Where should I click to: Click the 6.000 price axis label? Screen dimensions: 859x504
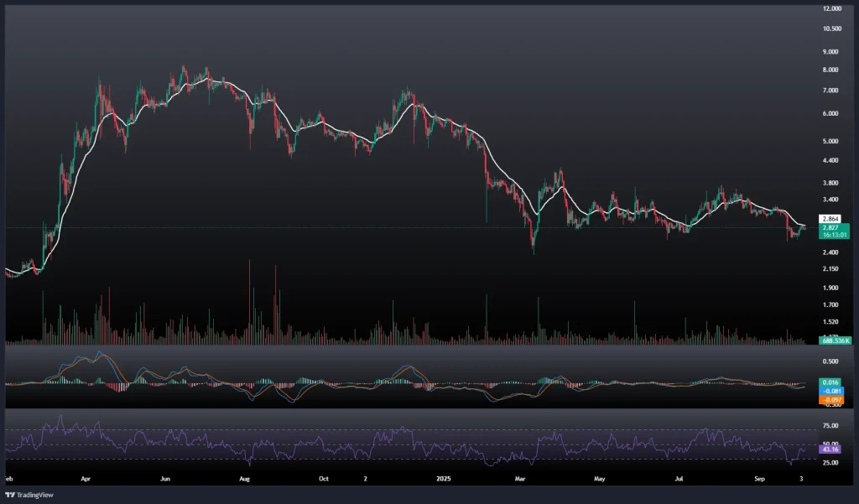pyautogui.click(x=833, y=113)
